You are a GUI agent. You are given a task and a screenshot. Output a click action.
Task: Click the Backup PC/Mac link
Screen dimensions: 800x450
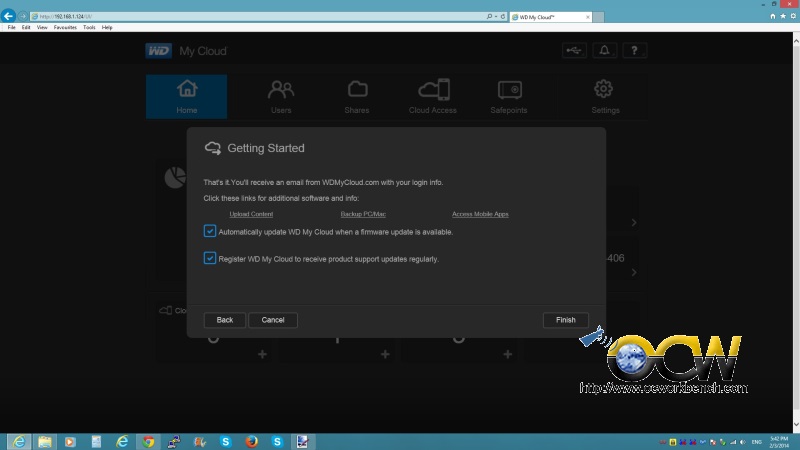tap(363, 214)
